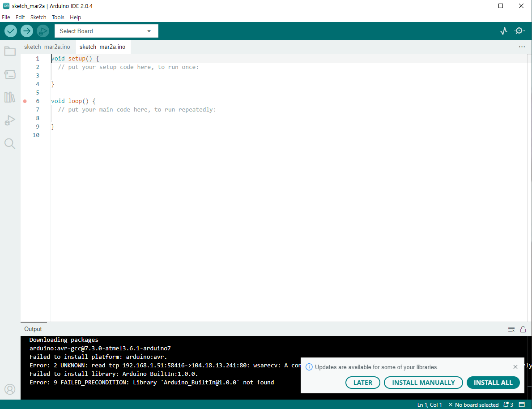Click the Output panel tab
532x409 pixels.
point(33,329)
